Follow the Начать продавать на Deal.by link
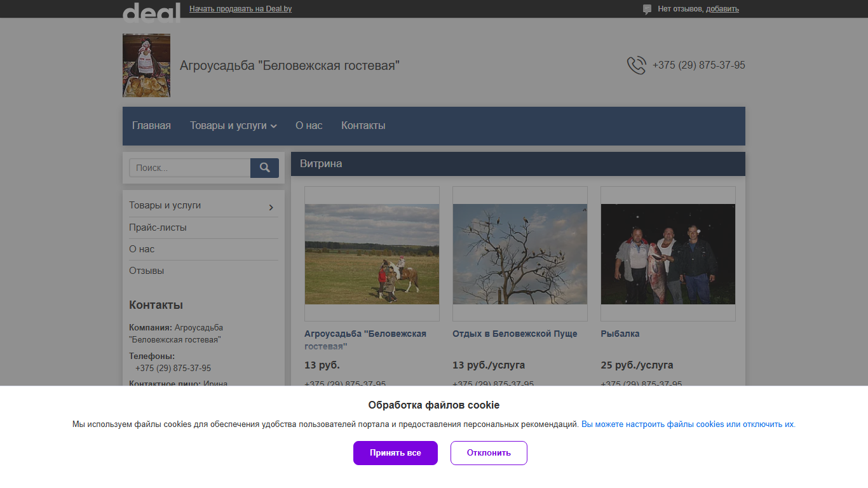 [241, 9]
